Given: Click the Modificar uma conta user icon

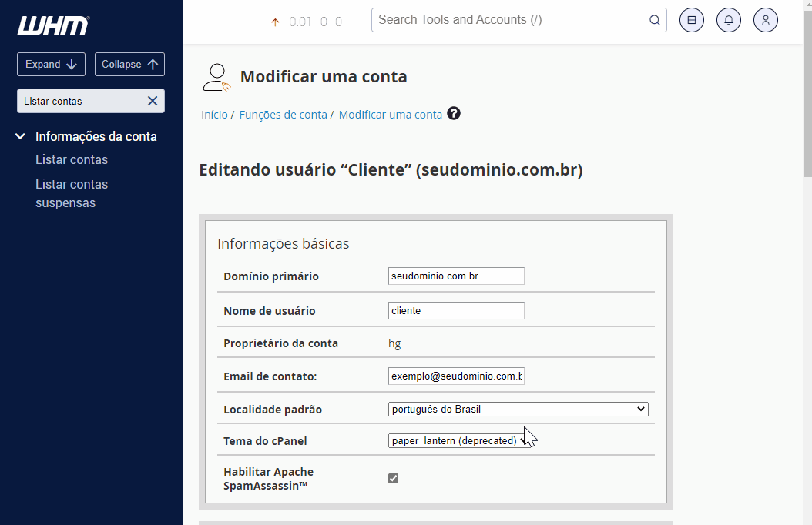Looking at the screenshot, I should pyautogui.click(x=216, y=78).
